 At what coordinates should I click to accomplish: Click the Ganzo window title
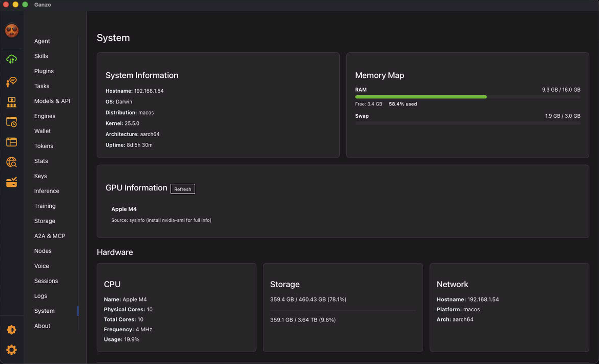click(43, 5)
